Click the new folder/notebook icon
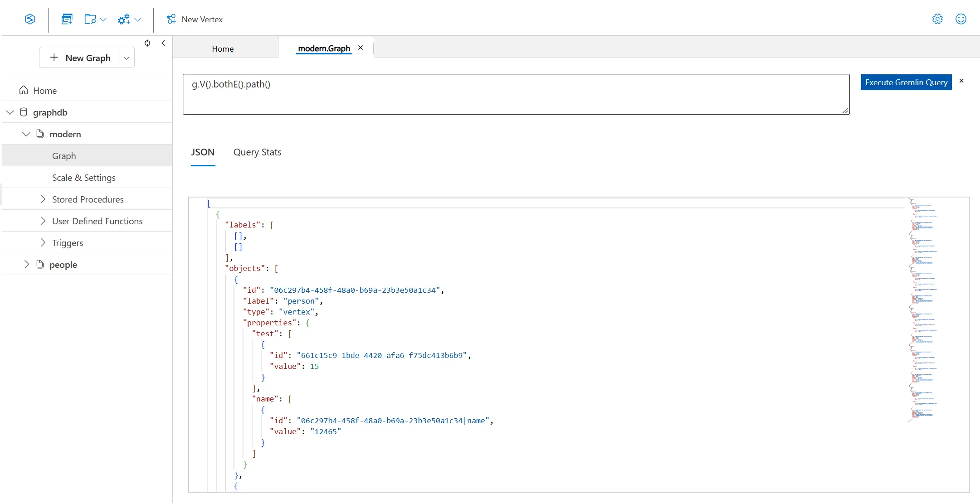Viewport: 980px width, 503px height. pos(90,19)
